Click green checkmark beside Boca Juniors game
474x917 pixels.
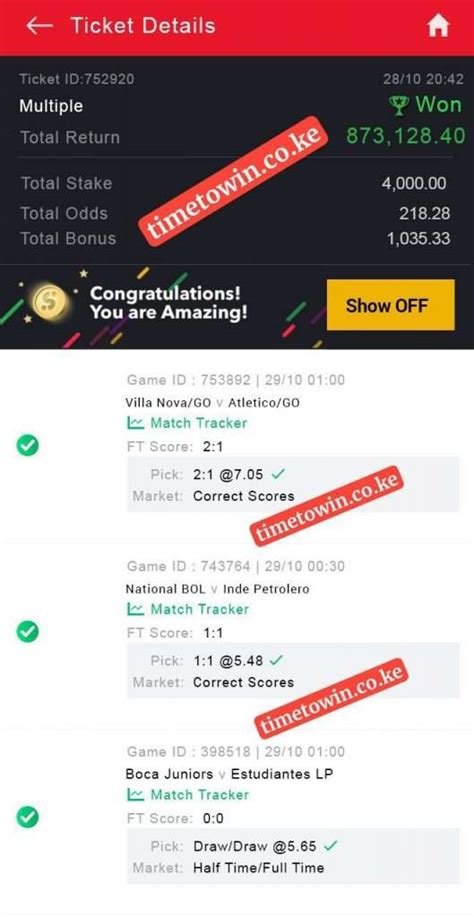(x=27, y=816)
